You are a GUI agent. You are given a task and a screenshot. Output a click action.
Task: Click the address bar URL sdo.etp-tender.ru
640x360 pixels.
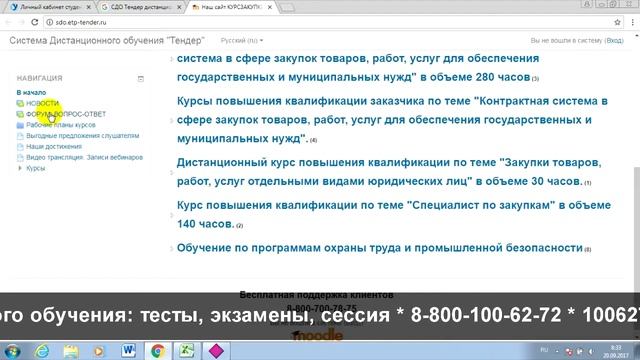pos(81,22)
